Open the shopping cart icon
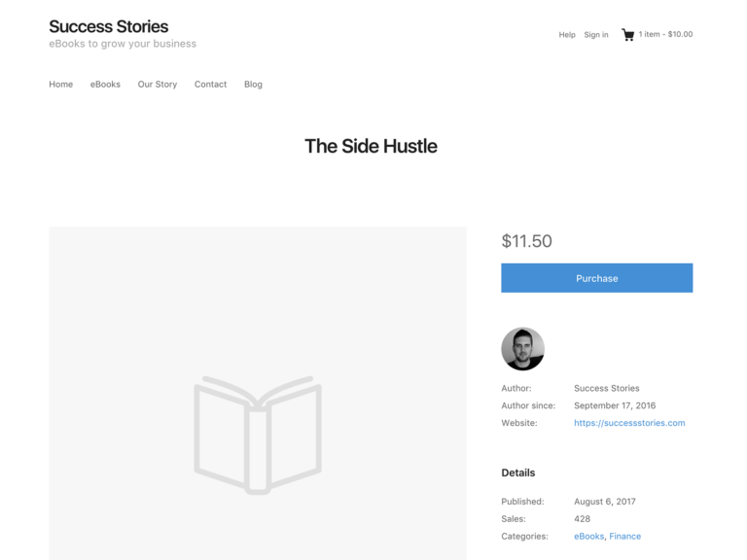 (x=628, y=35)
